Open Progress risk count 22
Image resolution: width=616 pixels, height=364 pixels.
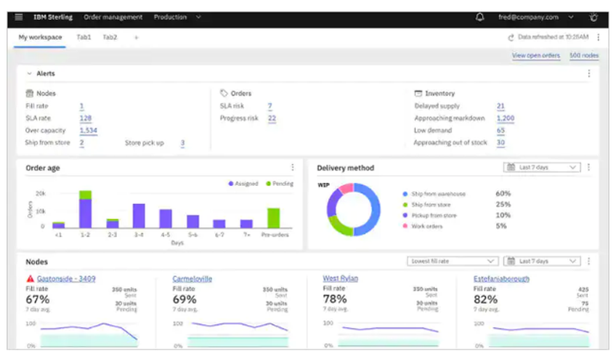coord(272,118)
